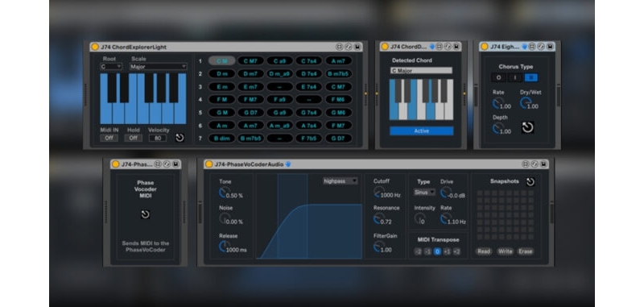Click the Velocity number field showing 80
The height and width of the screenshot is (307, 644).
point(158,138)
